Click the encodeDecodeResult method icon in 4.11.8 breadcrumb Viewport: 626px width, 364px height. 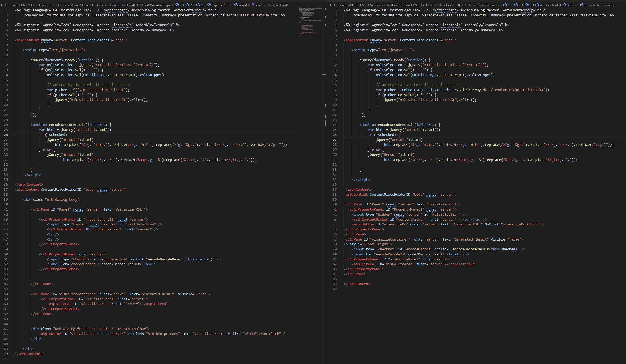pos(582,5)
